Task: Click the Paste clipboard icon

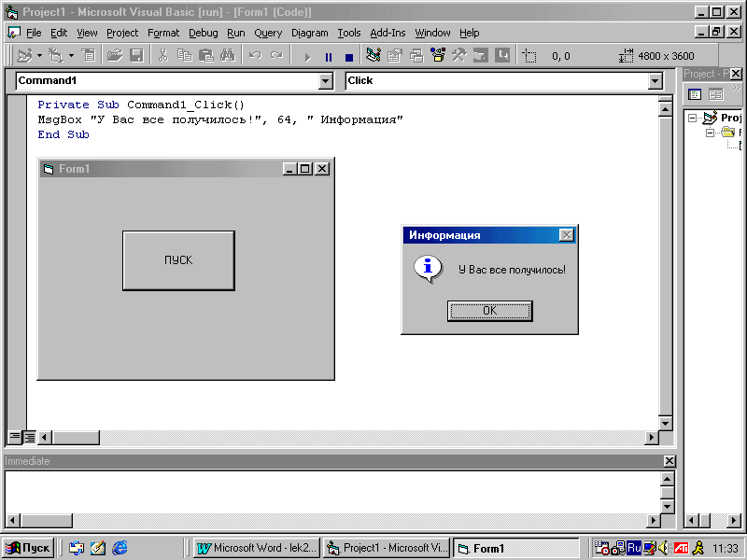Action: tap(205, 56)
